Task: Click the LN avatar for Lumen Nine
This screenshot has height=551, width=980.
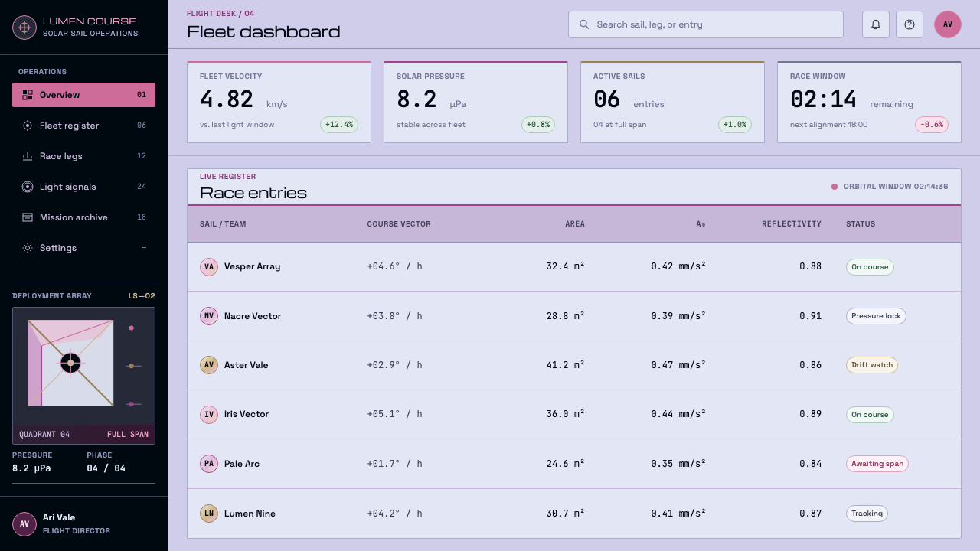Action: pos(209,514)
